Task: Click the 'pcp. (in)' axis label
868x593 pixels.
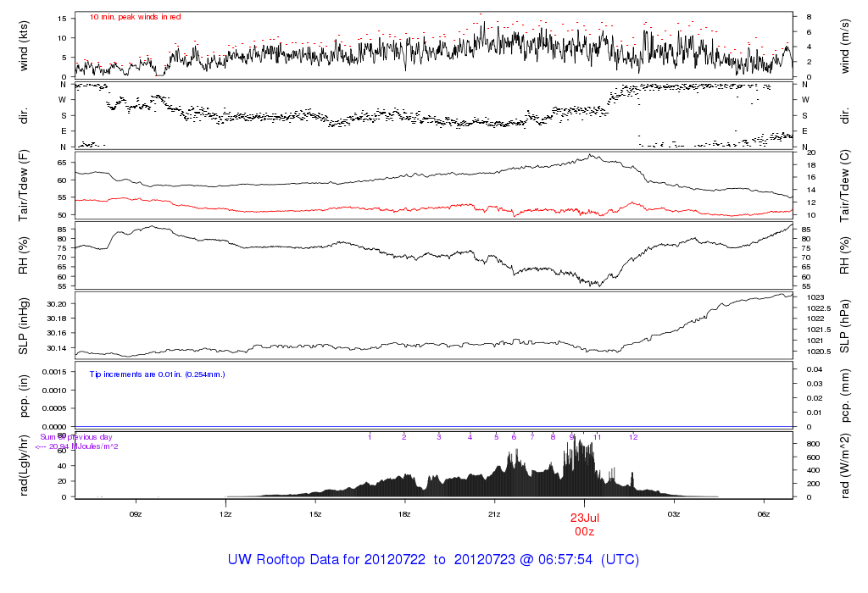Action: 23,396
